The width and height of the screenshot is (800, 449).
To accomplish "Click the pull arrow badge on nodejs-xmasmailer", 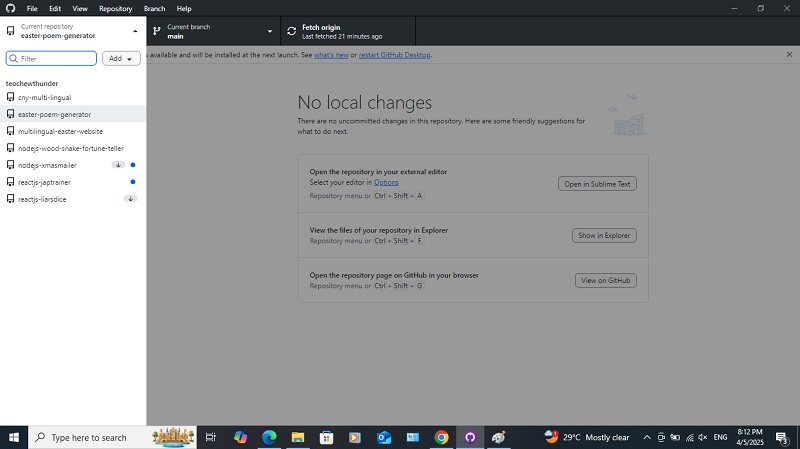I will [x=118, y=165].
